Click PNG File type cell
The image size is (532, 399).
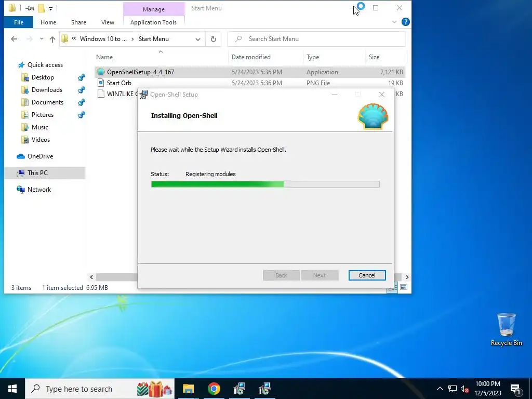click(x=318, y=83)
